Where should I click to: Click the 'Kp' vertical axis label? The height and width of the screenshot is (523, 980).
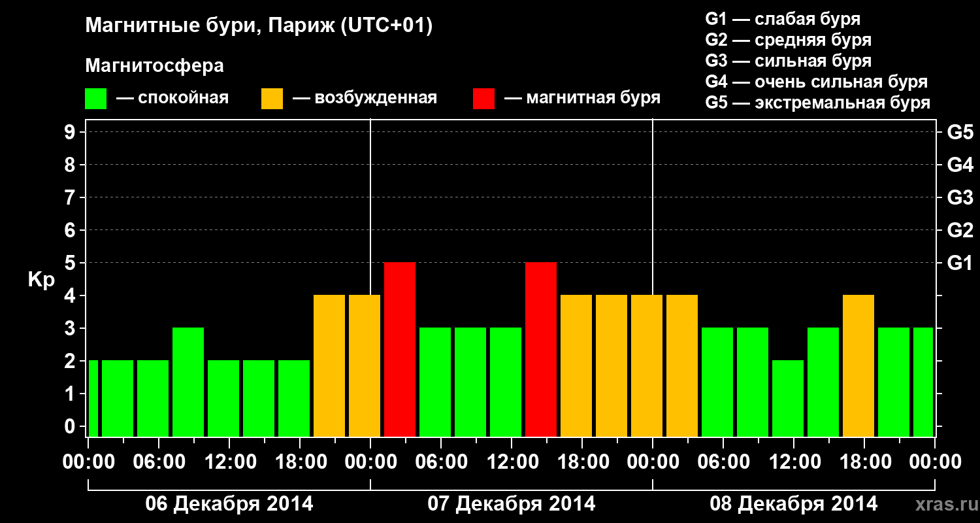pyautogui.click(x=41, y=280)
